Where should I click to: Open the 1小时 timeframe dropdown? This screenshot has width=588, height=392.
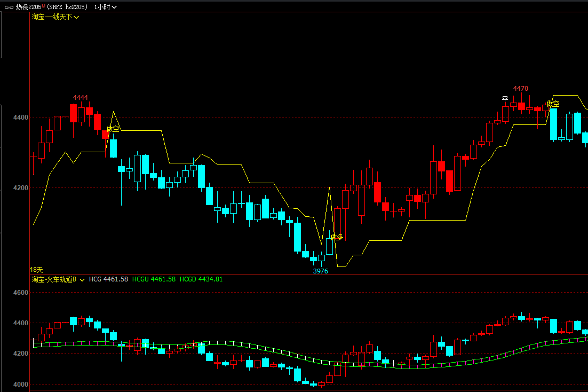[x=105, y=7]
